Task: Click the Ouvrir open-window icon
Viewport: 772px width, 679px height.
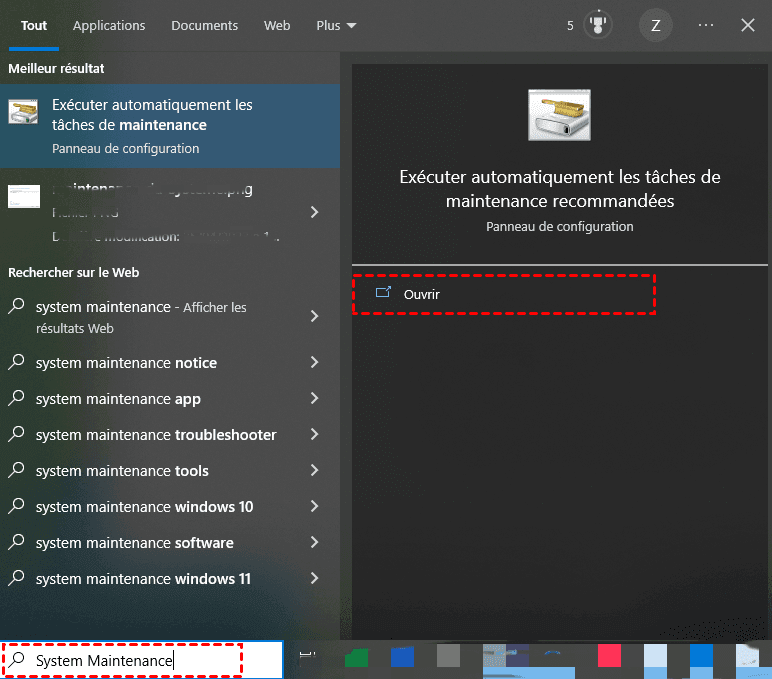Action: (383, 293)
